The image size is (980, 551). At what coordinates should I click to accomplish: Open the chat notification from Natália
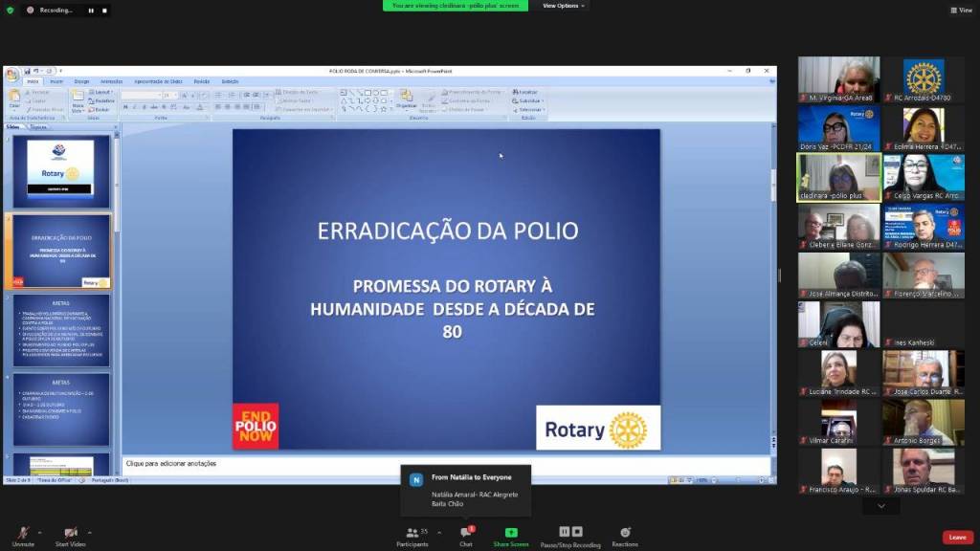click(465, 489)
